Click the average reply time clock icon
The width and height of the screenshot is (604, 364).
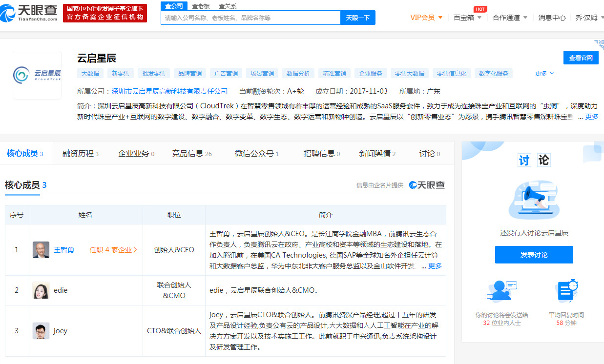[x=566, y=291]
